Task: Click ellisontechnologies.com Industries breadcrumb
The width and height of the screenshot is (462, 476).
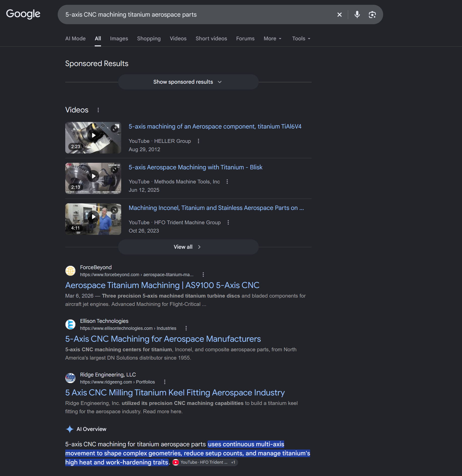Action: pyautogui.click(x=128, y=328)
